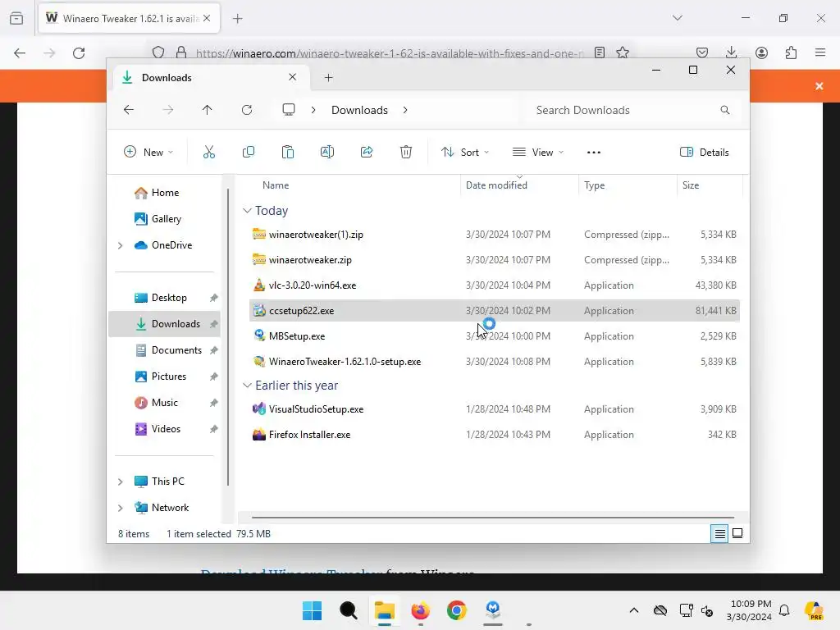Collapse the Earlier this year group

[x=247, y=386]
